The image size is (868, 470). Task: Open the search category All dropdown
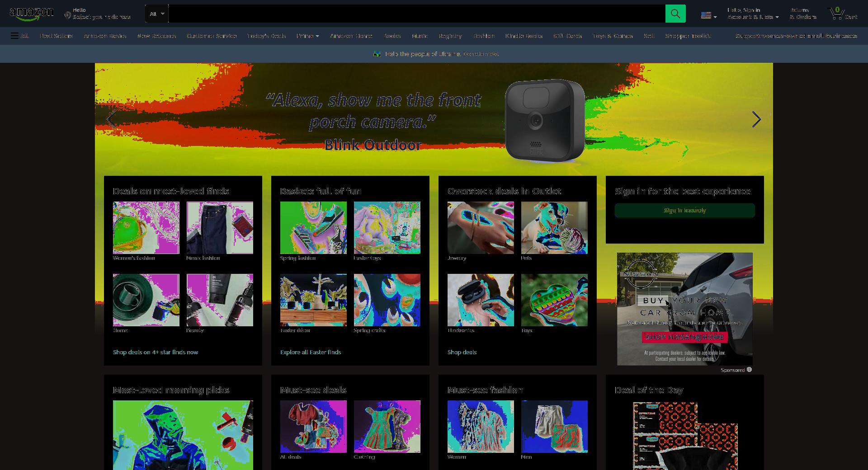click(157, 14)
